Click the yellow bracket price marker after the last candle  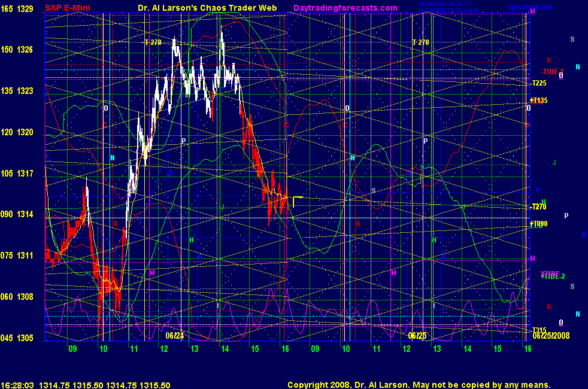click(x=298, y=202)
